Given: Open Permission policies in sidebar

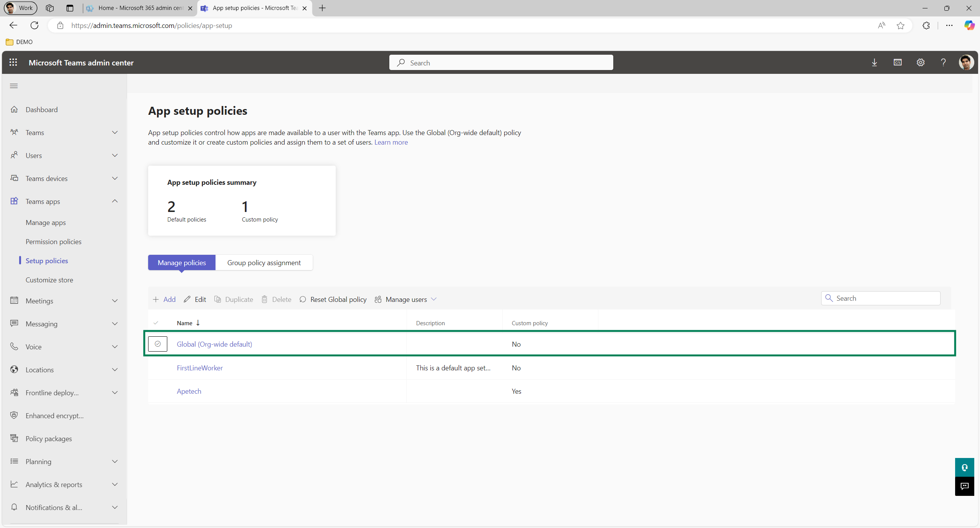Looking at the screenshot, I should click(x=53, y=241).
